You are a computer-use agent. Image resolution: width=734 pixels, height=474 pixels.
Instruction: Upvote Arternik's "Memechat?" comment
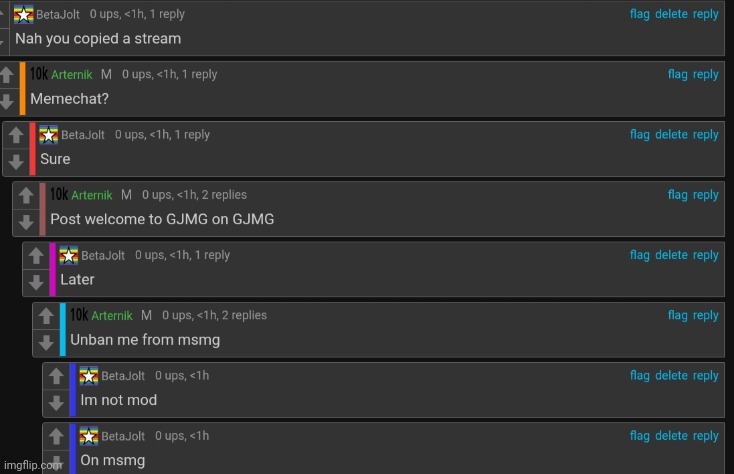(x=7, y=75)
